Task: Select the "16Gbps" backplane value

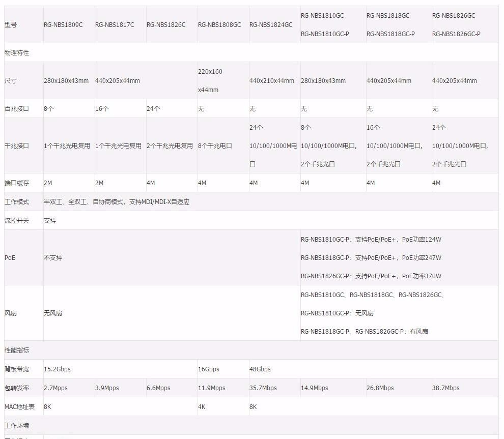Action: click(209, 369)
